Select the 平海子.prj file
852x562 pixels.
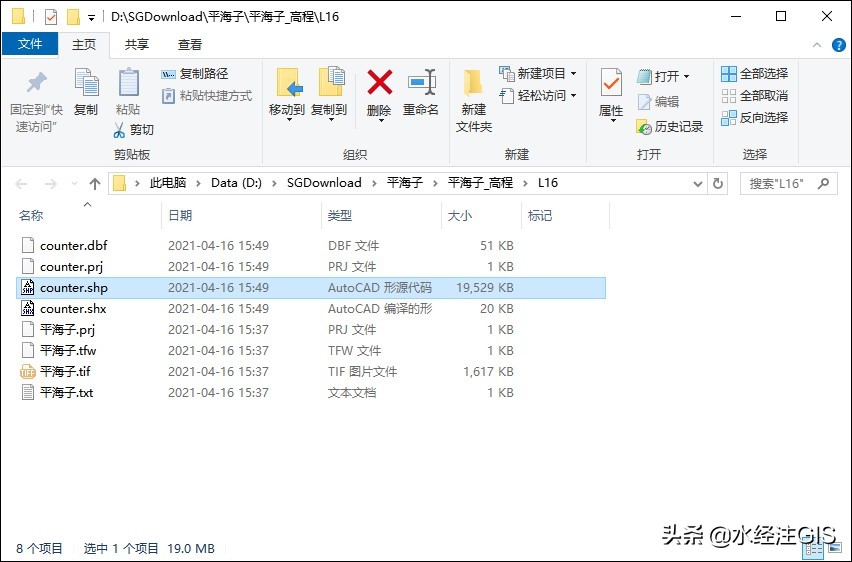[x=311, y=330]
